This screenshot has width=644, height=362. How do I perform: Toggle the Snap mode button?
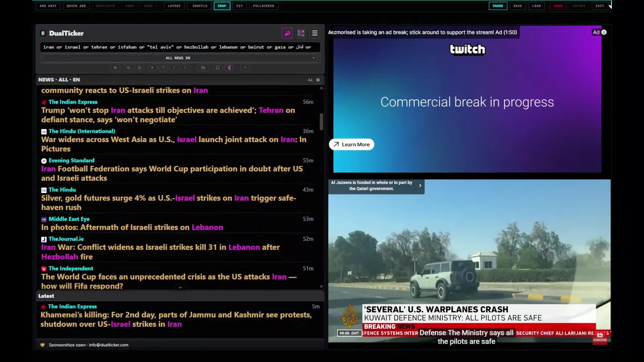[222, 6]
